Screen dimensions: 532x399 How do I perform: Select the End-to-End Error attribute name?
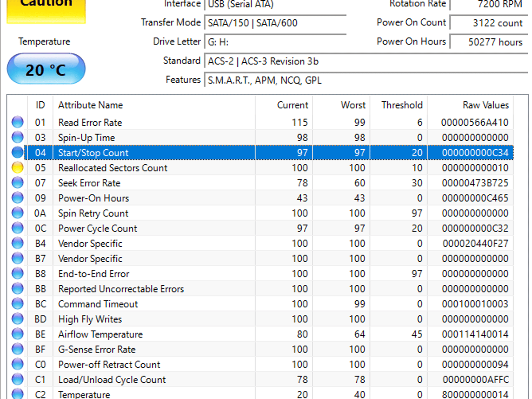point(94,274)
